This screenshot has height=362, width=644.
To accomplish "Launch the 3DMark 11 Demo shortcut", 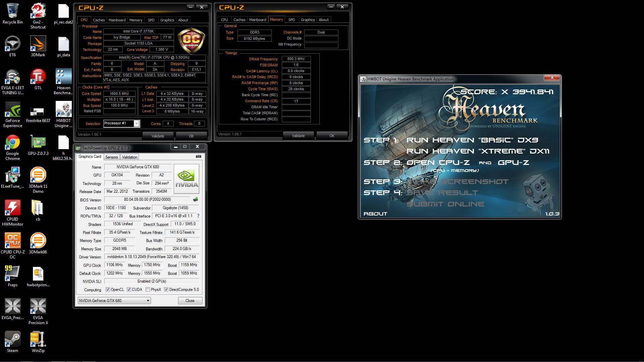I will click(x=38, y=180).
